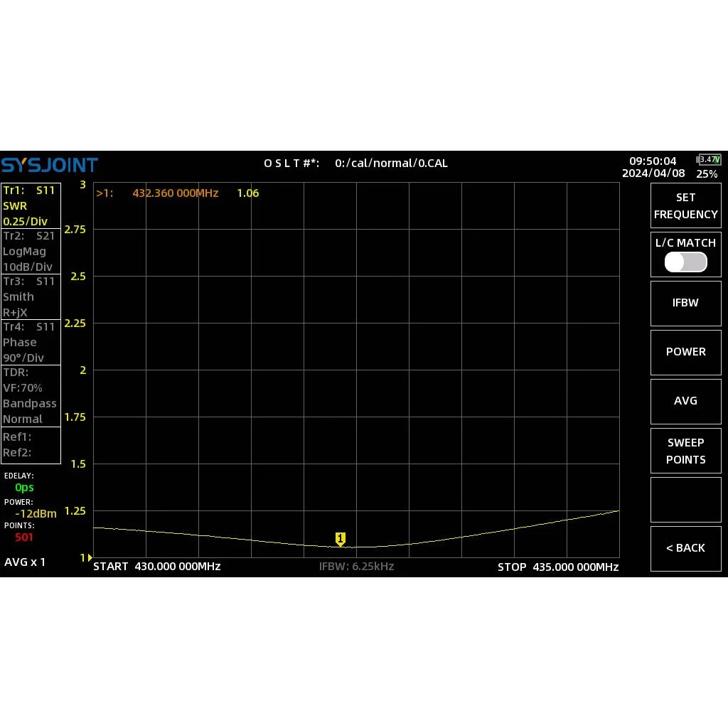Open the IFBW setting

point(685,303)
